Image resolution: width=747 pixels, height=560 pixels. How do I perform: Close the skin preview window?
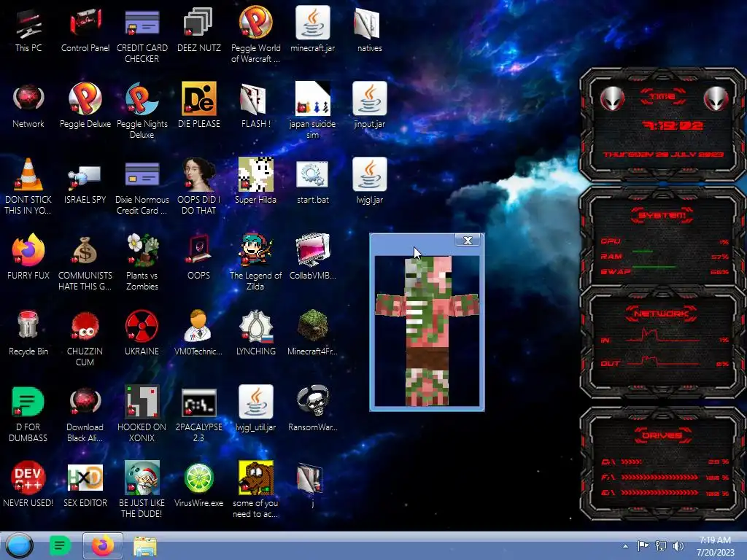click(468, 241)
